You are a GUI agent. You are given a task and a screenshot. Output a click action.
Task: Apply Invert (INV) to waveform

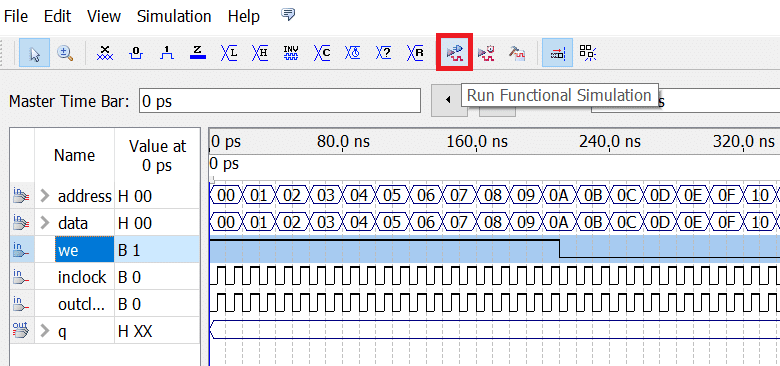[x=291, y=53]
